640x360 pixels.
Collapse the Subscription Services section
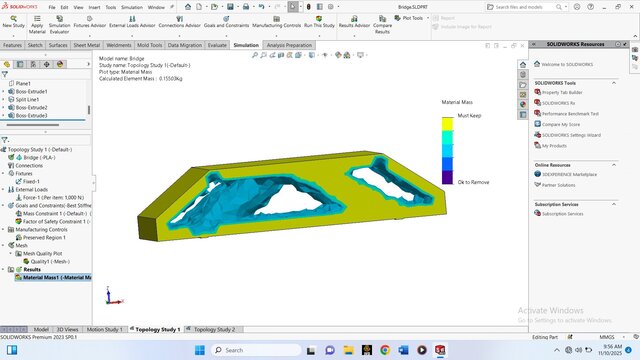[614, 204]
